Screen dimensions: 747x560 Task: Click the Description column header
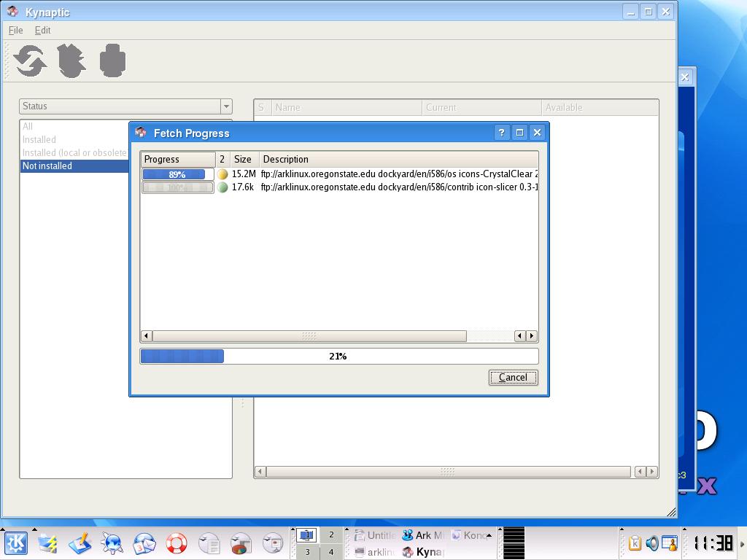click(399, 159)
